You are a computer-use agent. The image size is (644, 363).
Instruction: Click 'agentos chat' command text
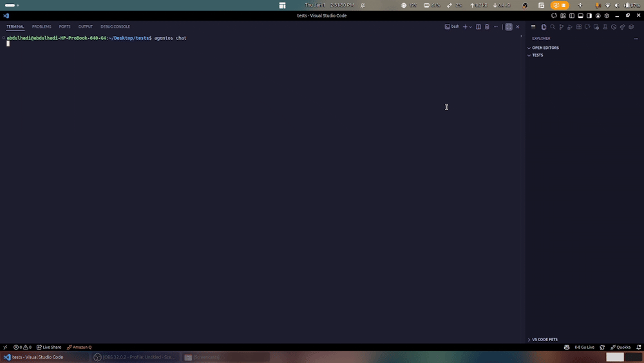click(x=170, y=38)
